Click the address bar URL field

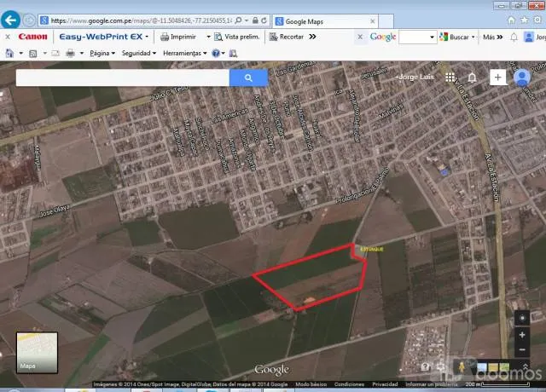pos(141,20)
